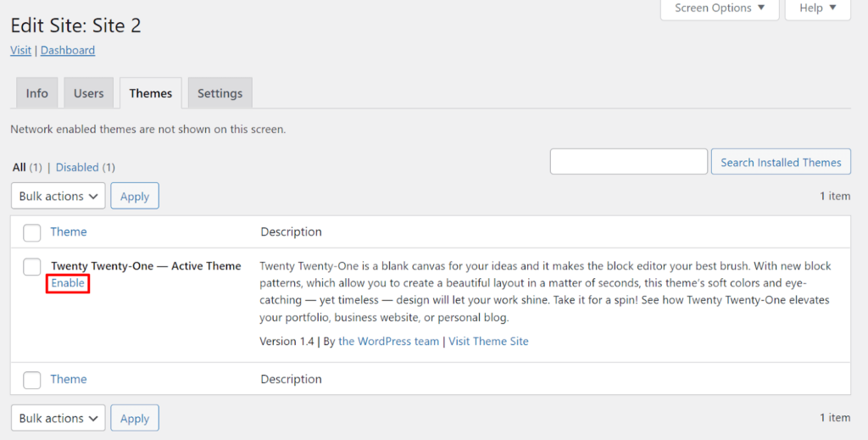
Task: Check the Twenty Twenty-One theme checkbox
Action: (31, 267)
